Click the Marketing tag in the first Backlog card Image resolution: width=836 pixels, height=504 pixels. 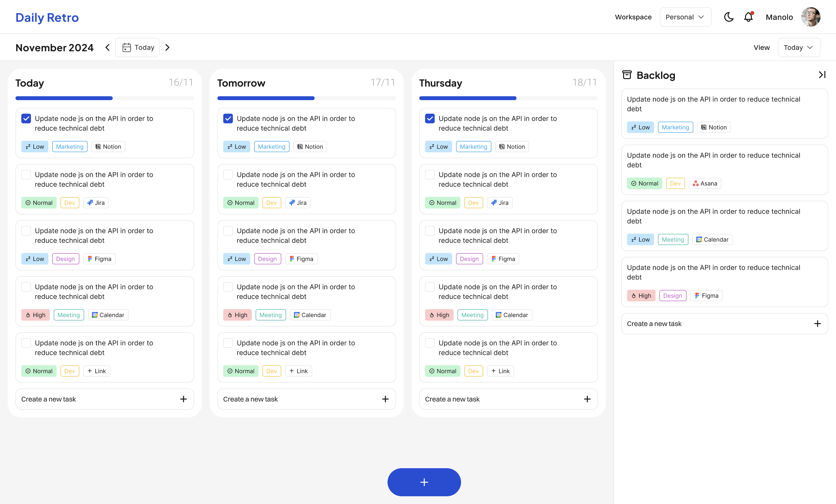675,127
